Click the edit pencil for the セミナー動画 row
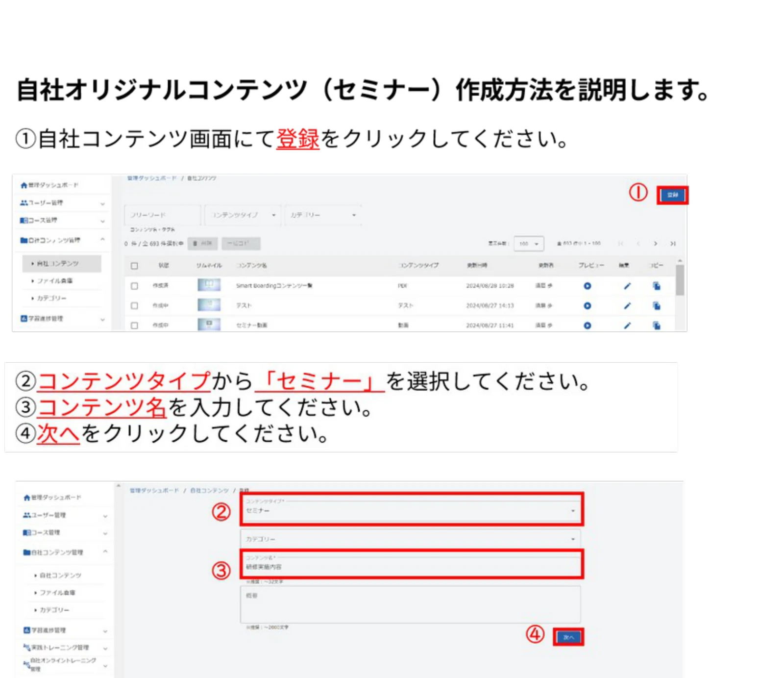The width and height of the screenshot is (784, 678). (627, 326)
